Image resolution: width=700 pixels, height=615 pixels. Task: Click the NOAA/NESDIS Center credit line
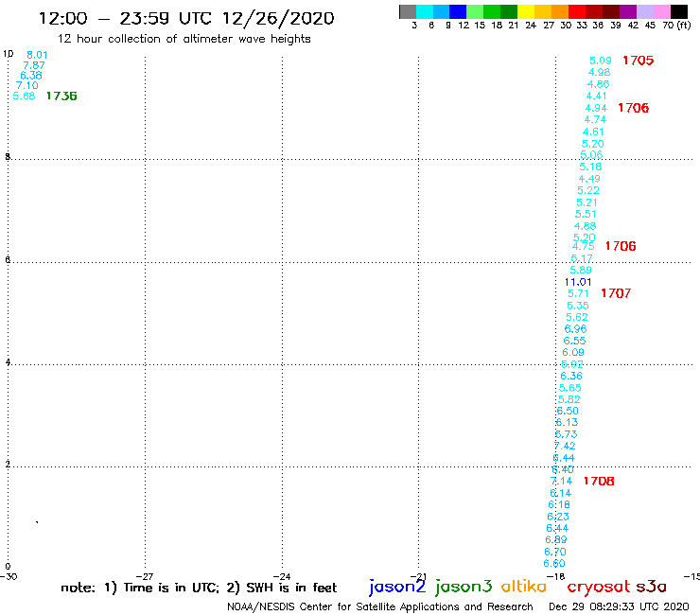(380, 606)
